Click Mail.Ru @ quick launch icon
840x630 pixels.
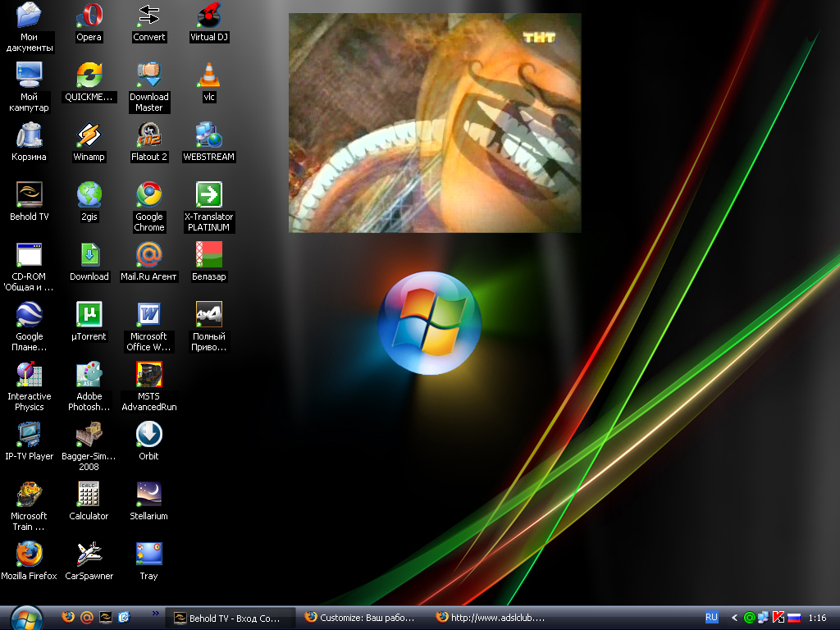coord(86,617)
